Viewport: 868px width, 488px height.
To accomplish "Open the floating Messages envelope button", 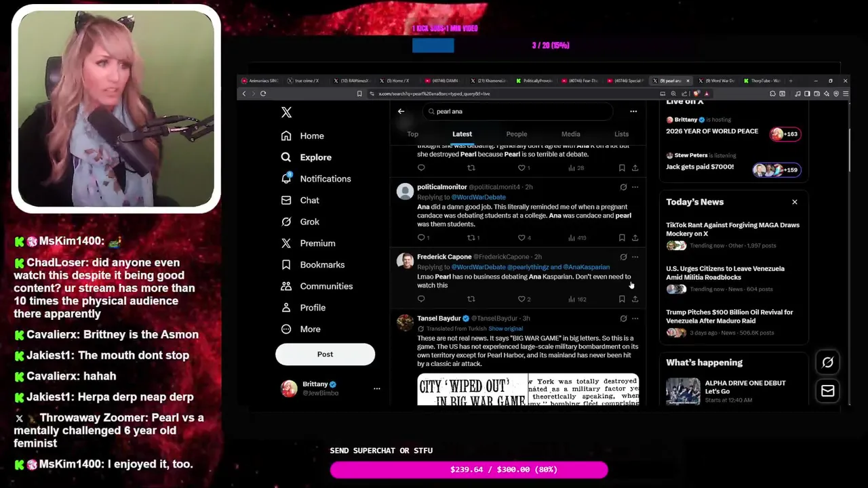I will pos(827,391).
